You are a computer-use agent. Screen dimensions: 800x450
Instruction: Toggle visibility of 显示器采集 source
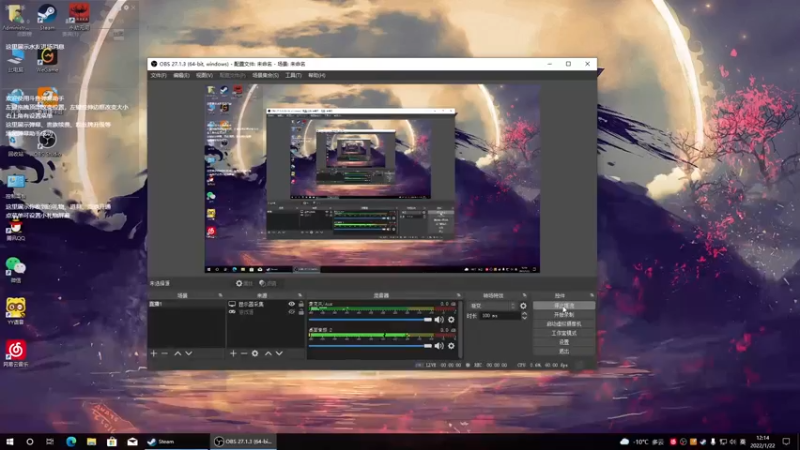[x=291, y=304]
